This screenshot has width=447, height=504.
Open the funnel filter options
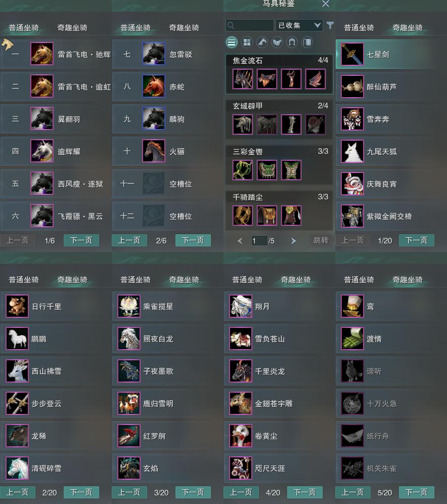click(x=330, y=25)
